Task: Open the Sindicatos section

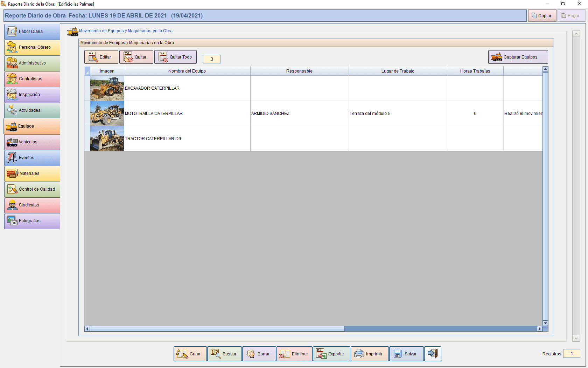Action: 32,205
